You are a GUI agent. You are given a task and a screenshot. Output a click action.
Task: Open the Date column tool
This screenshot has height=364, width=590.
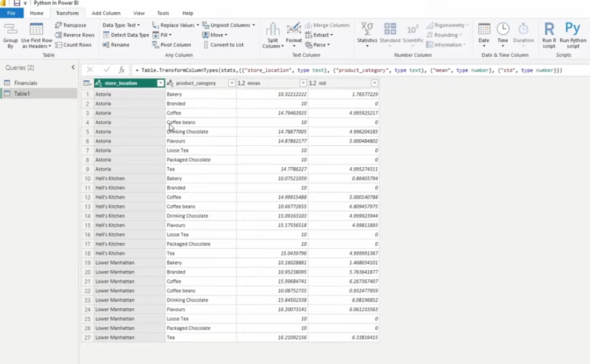tap(484, 36)
